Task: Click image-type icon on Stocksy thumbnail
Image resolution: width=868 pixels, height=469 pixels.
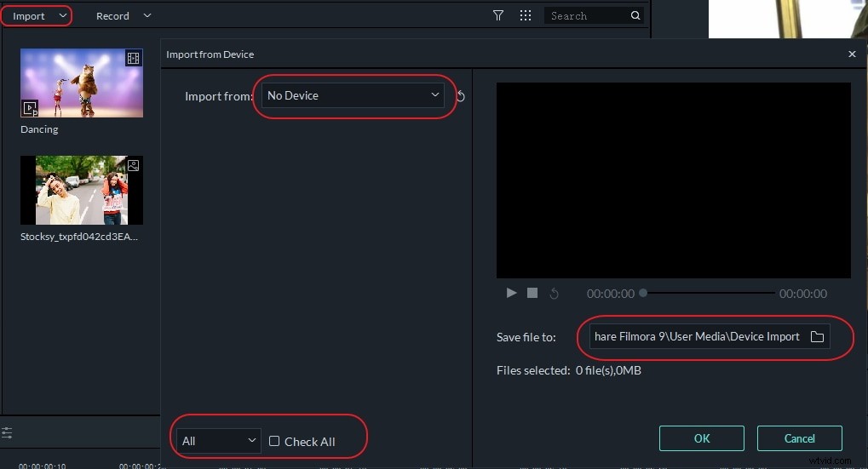Action: pyautogui.click(x=134, y=165)
